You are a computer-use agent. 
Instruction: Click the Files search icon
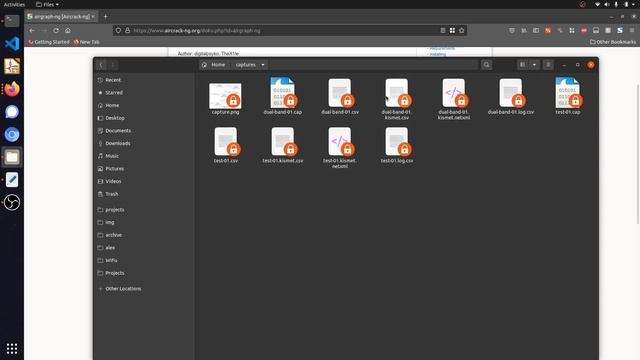(x=486, y=65)
